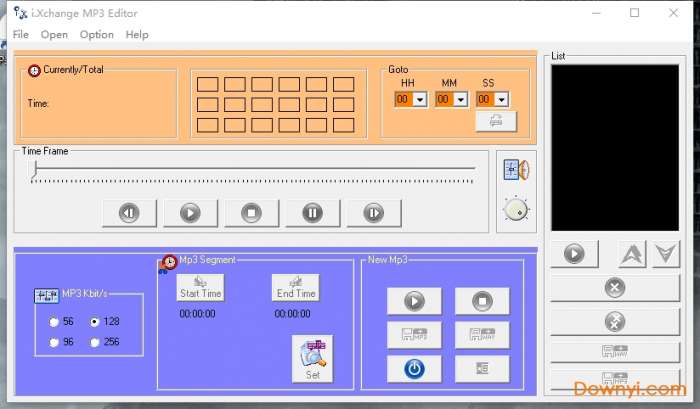Click the Set button in Mp3 Segment
This screenshot has height=409, width=700.
pyautogui.click(x=312, y=359)
